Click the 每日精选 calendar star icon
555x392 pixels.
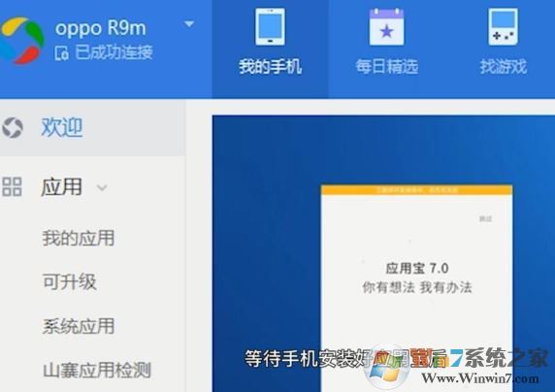point(386,27)
